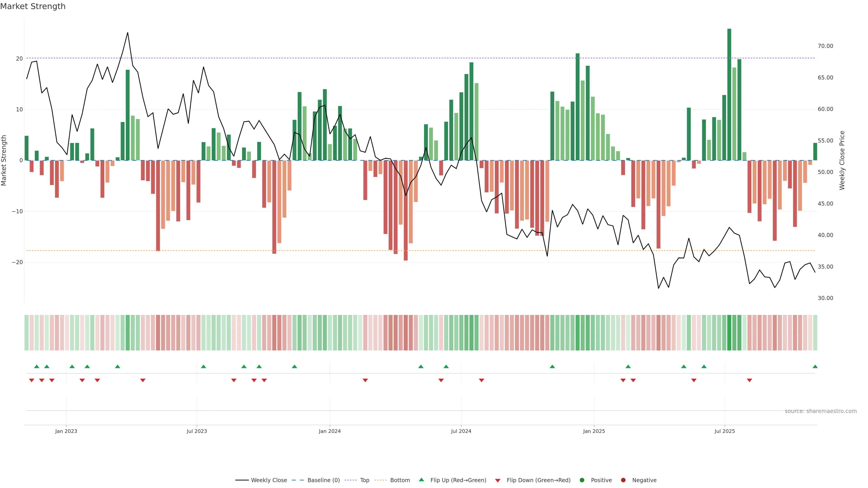
Task: Click the green Flip Up legend triangle icon
Action: point(421,480)
